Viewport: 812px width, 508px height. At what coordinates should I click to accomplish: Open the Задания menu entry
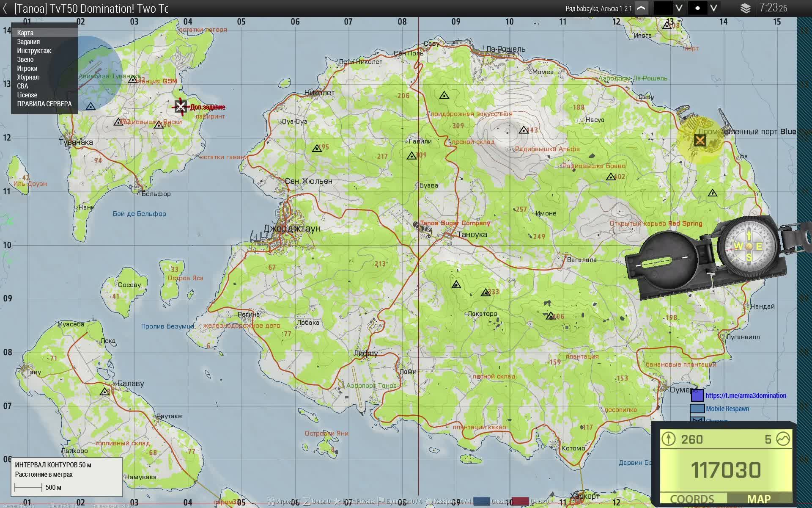click(x=28, y=41)
